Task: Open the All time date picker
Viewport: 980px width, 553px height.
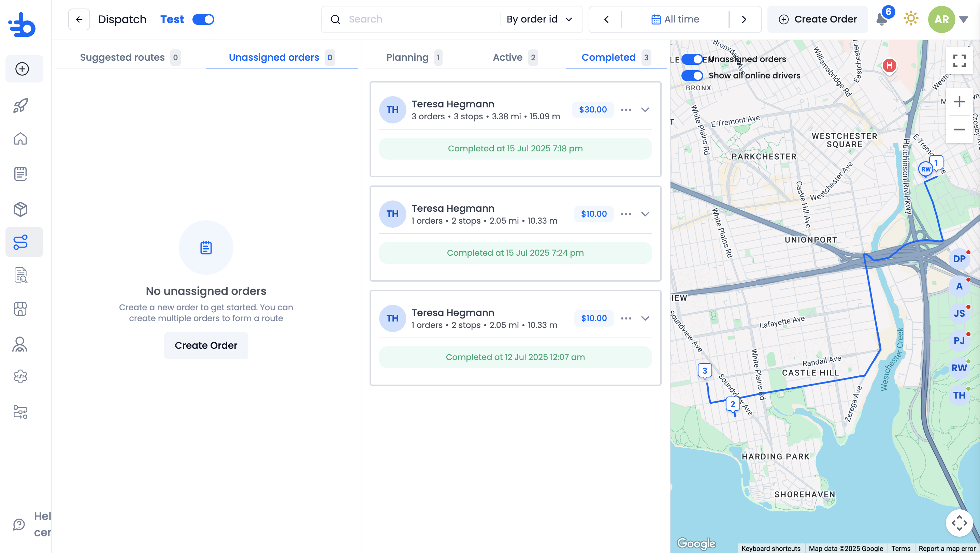Action: click(675, 19)
